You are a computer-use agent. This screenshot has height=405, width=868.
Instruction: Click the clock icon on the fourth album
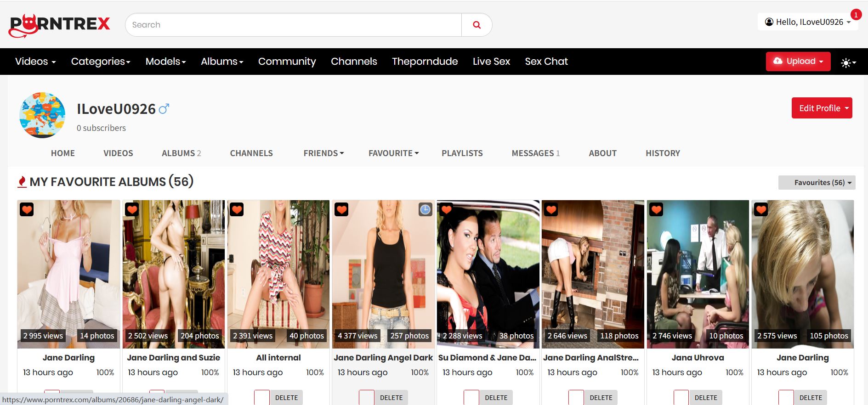[x=425, y=210]
